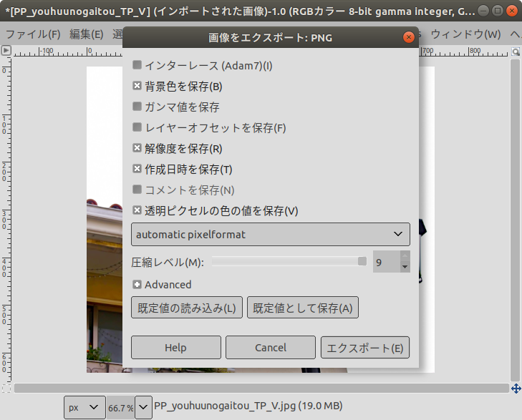Click the navigate image cross icon
The height and width of the screenshot is (420, 522).
point(516,389)
